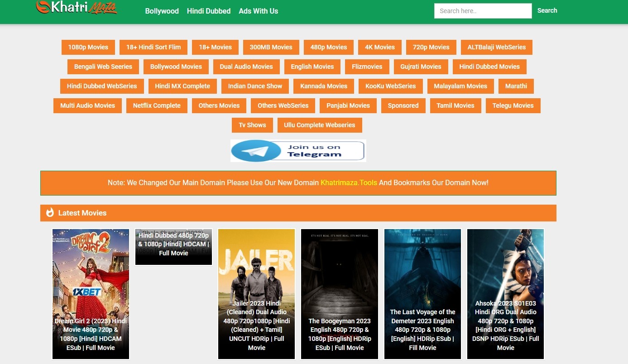
Task: Open the Ads With Us menu item
Action: pyautogui.click(x=259, y=11)
